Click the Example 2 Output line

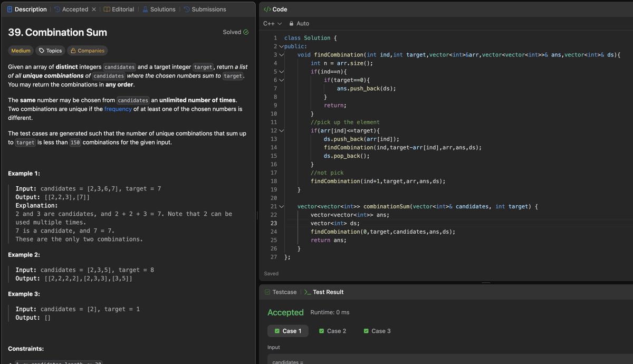(x=74, y=278)
